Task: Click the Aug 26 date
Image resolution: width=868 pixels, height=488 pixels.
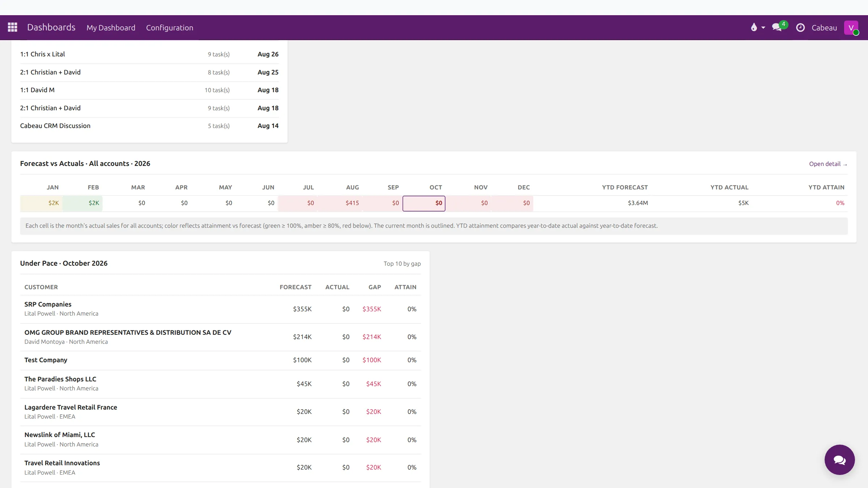Action: 268,54
